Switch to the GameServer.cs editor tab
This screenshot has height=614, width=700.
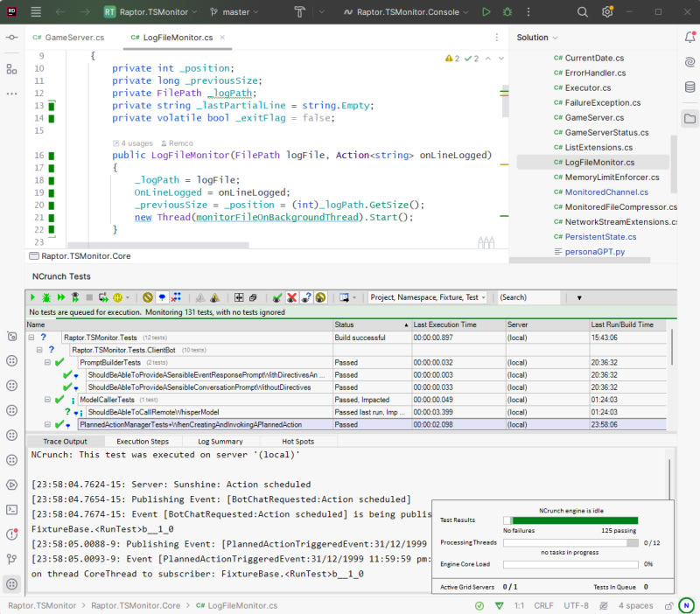68,38
